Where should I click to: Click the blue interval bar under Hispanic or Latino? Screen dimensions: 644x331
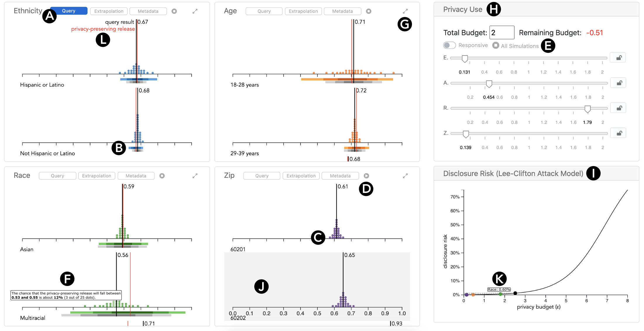click(x=139, y=79)
